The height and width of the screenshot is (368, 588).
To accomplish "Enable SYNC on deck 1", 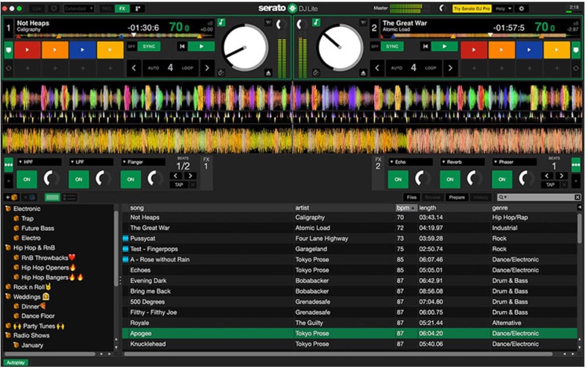I will [149, 47].
